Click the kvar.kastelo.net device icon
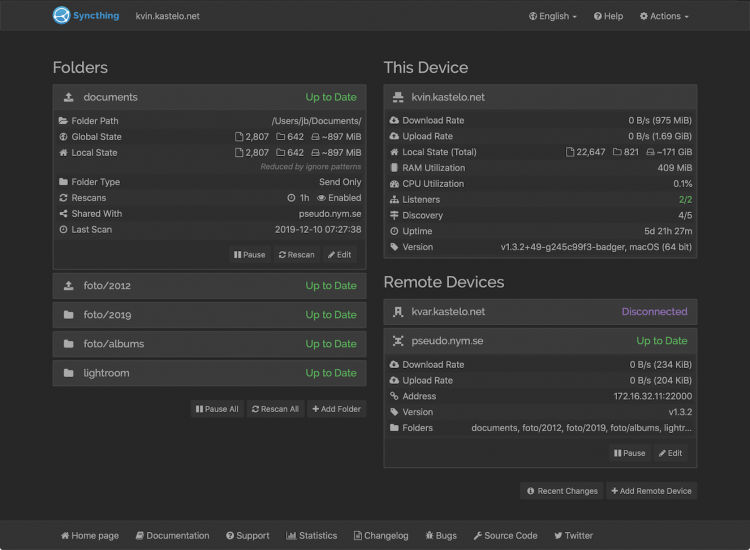The image size is (750, 550). coord(399,312)
